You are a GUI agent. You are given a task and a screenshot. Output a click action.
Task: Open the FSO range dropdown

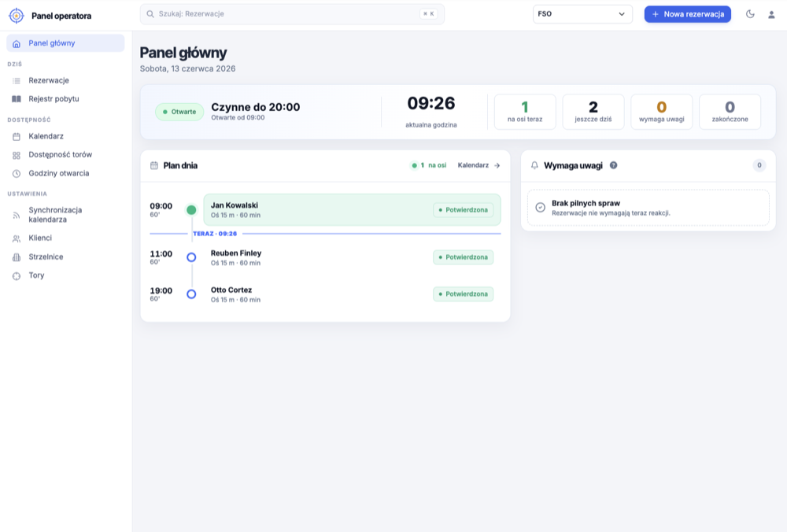pyautogui.click(x=582, y=14)
